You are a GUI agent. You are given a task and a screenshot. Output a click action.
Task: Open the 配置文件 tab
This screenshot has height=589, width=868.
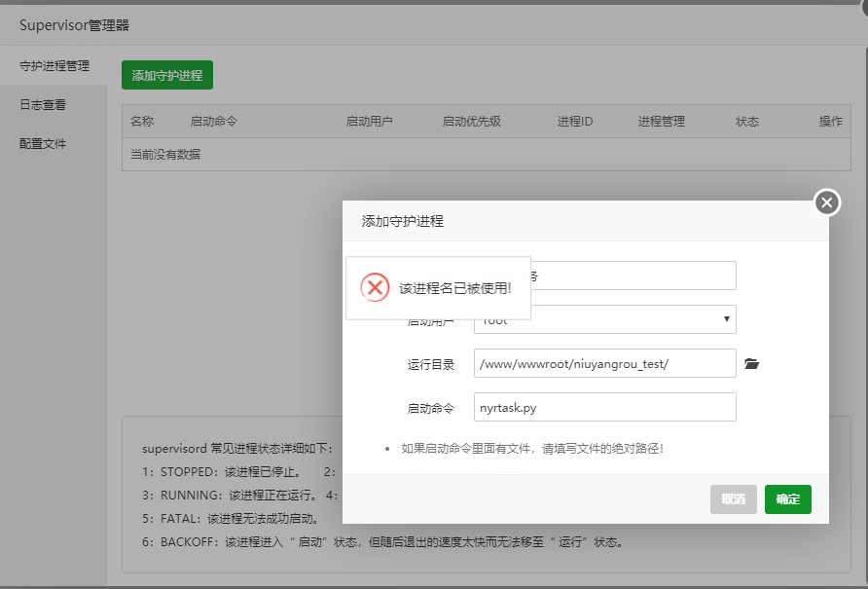(43, 144)
